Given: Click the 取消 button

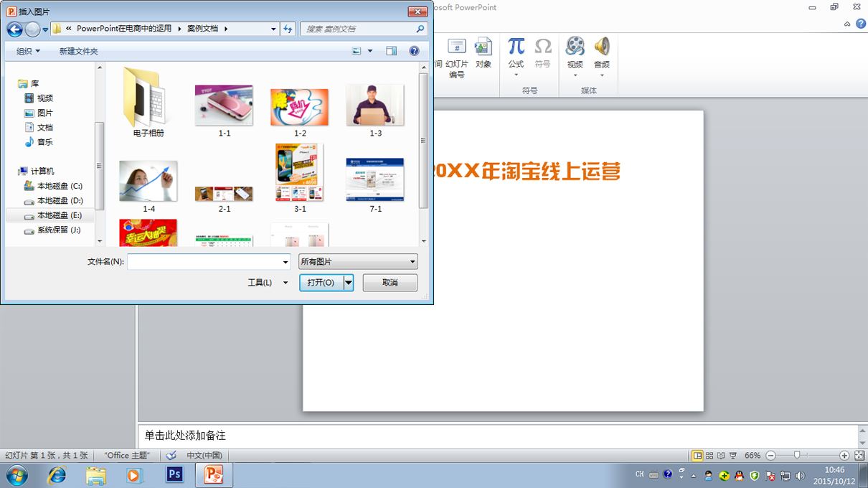Looking at the screenshot, I should (390, 283).
